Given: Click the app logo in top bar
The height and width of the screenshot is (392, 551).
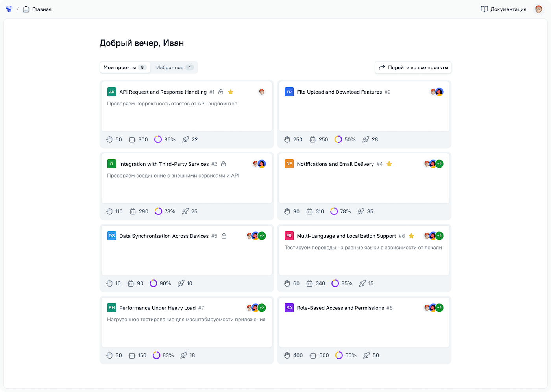Looking at the screenshot, I should [9, 9].
